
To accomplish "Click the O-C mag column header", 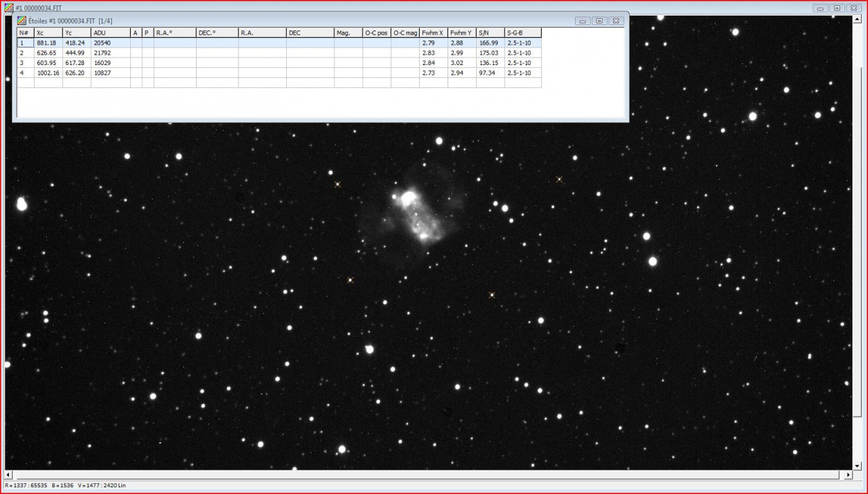I will (406, 33).
